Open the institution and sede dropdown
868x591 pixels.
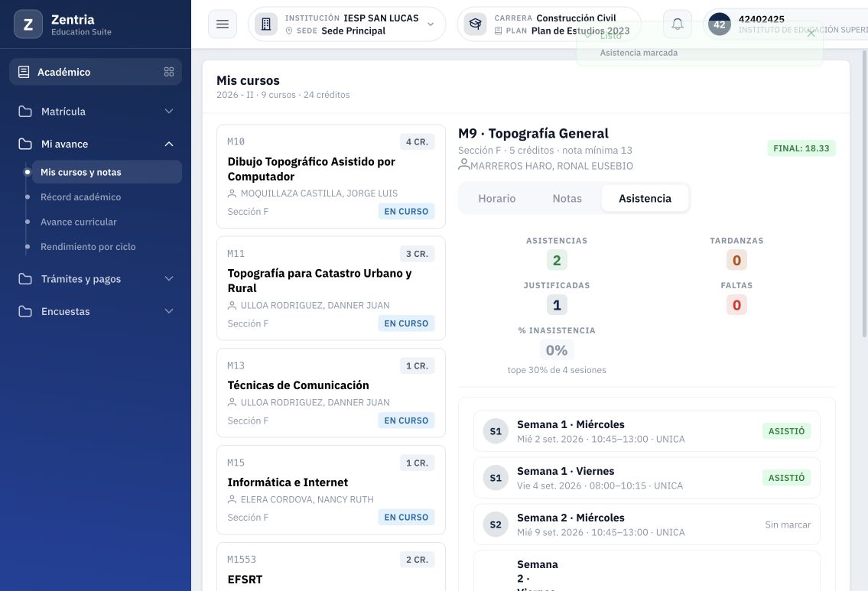point(347,24)
